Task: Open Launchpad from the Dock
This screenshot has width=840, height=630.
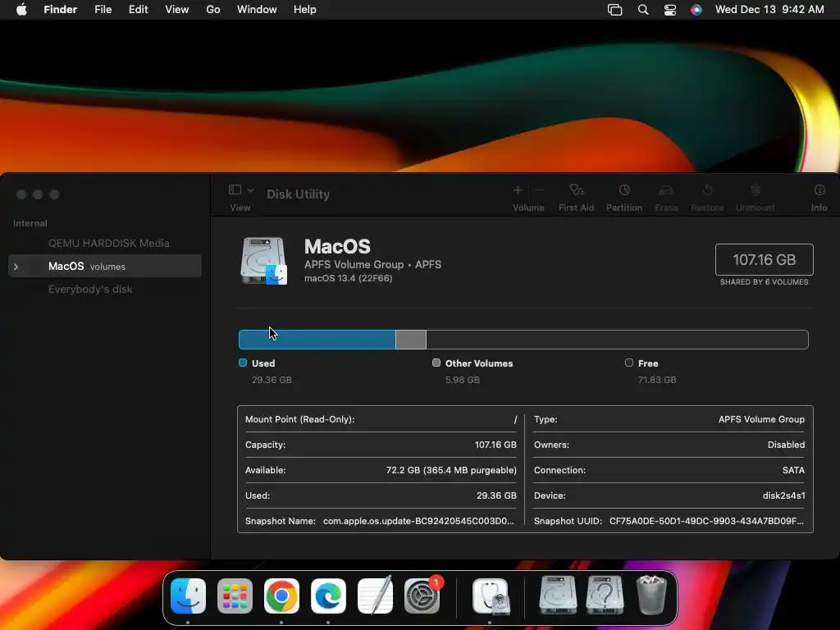Action: [235, 596]
